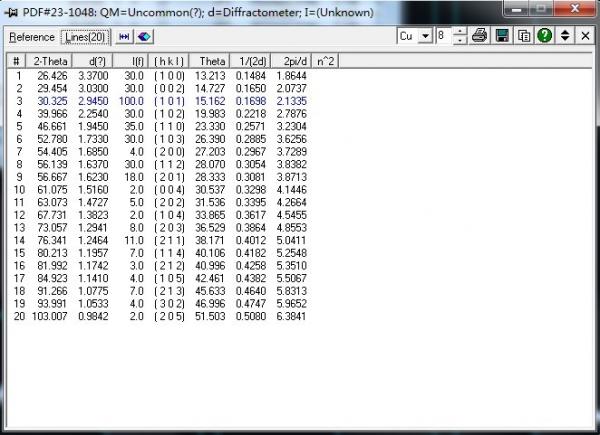This screenshot has width=600, height=435.
Task: Open the Cu anode dropdown
Action: tap(425, 36)
